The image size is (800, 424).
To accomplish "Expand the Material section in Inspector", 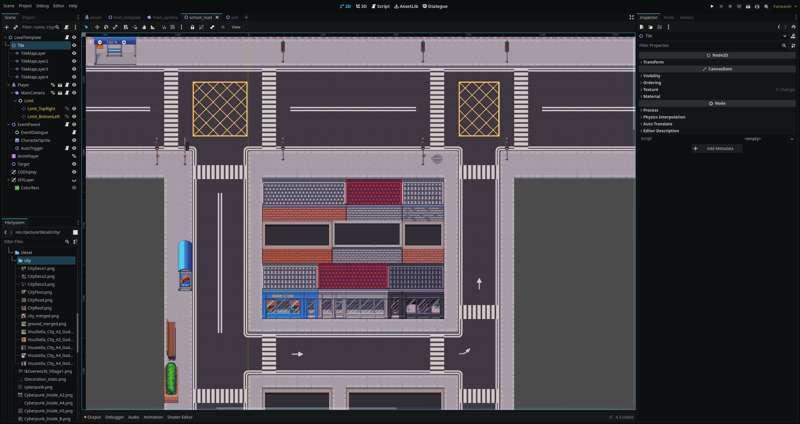I will coord(717,96).
